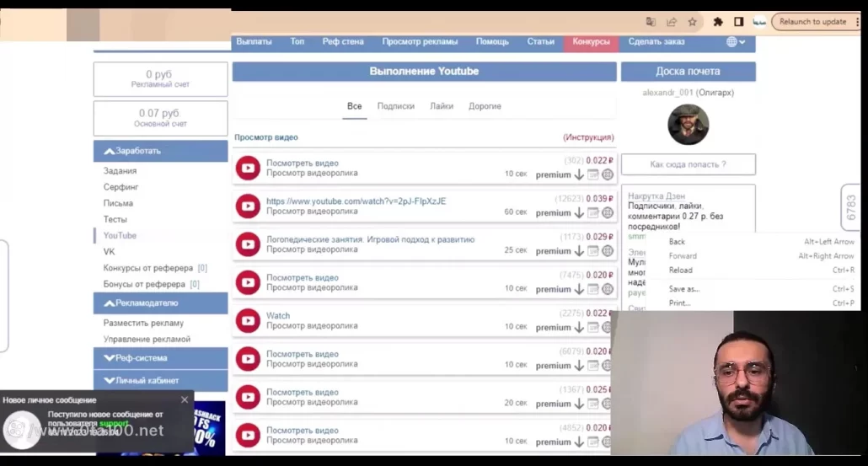Open the browser side panel icon
Screen dimensions: 868x466
click(x=738, y=22)
